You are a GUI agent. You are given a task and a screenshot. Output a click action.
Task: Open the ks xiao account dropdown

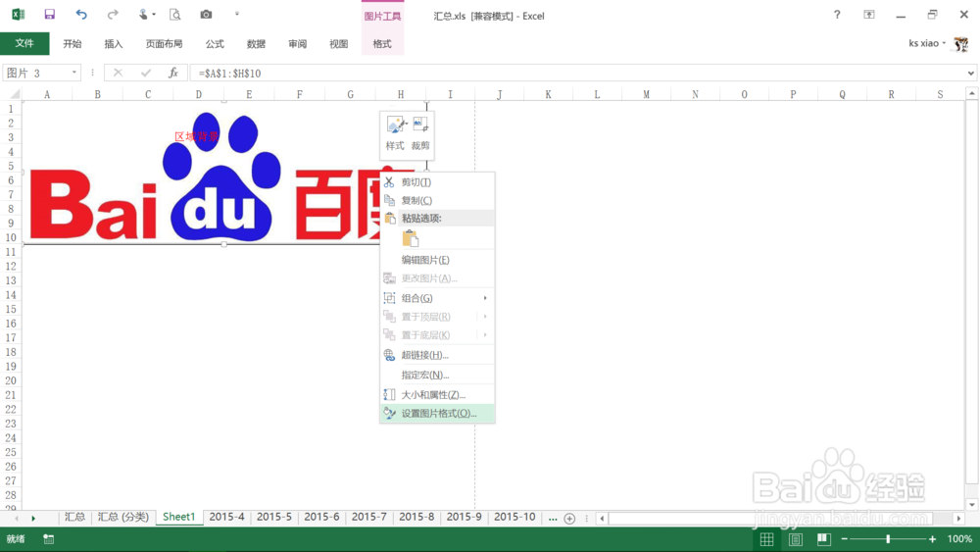pos(927,43)
